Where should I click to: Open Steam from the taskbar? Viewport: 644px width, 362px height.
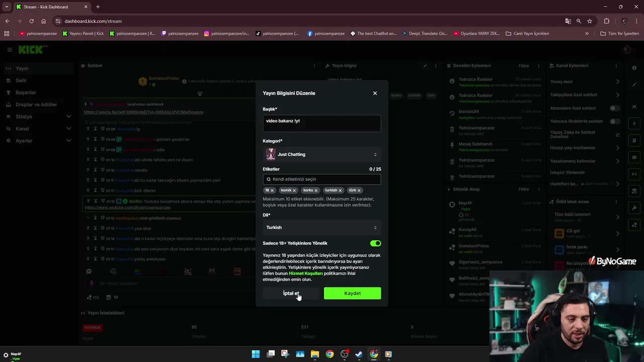click(x=359, y=354)
